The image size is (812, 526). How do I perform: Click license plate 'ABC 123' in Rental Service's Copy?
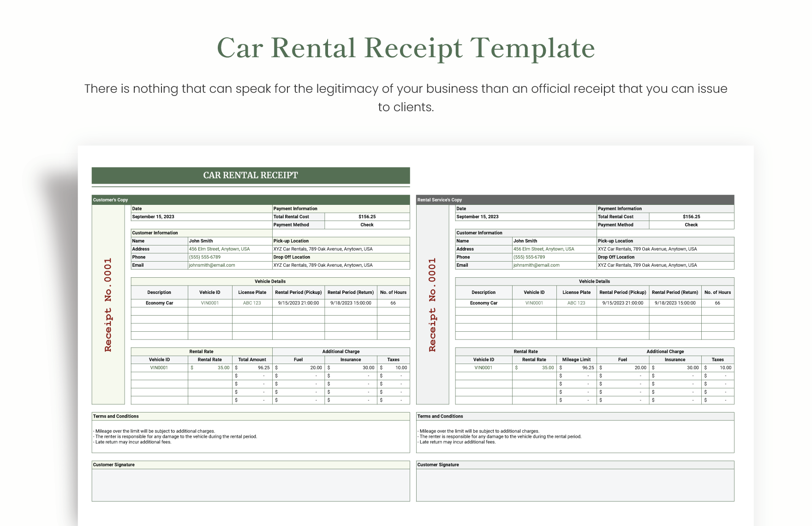click(576, 303)
